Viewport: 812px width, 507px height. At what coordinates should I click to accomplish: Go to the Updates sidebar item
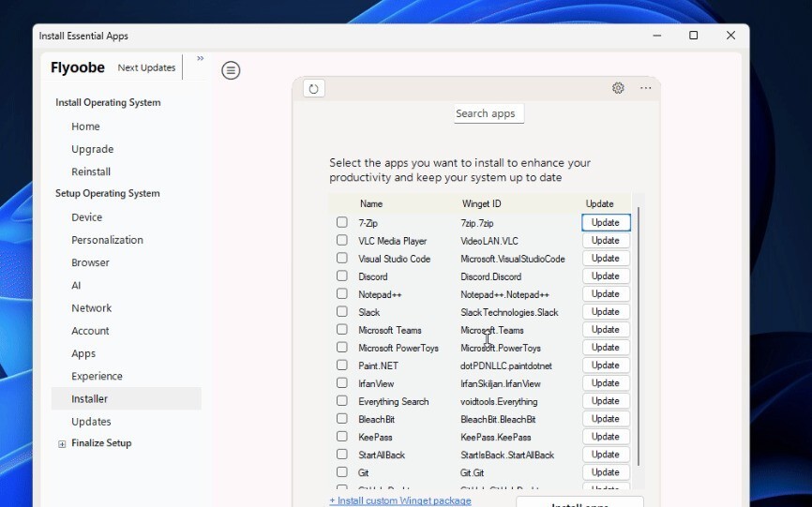[x=91, y=422]
